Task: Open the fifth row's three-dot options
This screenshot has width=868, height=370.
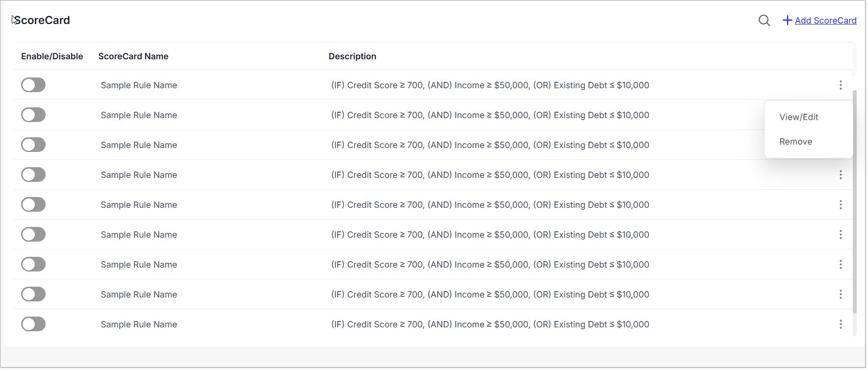Action: coord(840,205)
